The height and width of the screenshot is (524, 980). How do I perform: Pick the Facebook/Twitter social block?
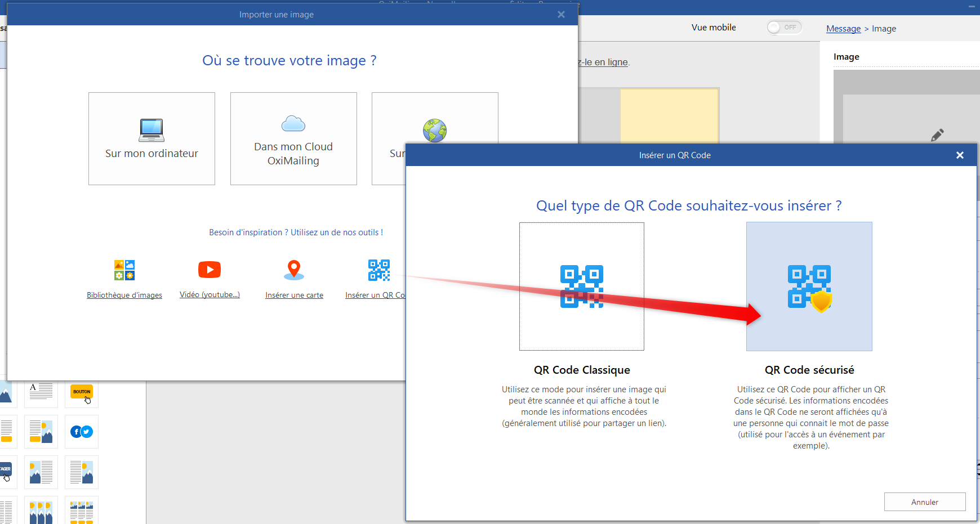(x=82, y=432)
